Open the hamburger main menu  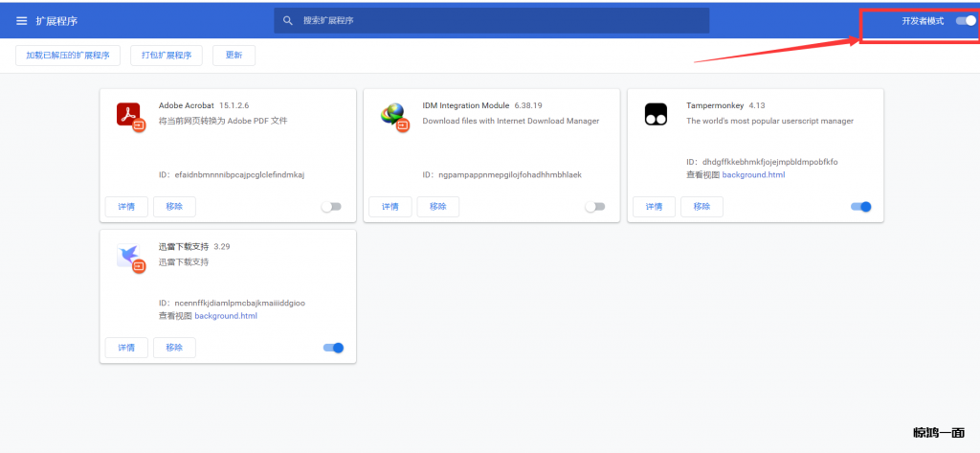pos(21,20)
